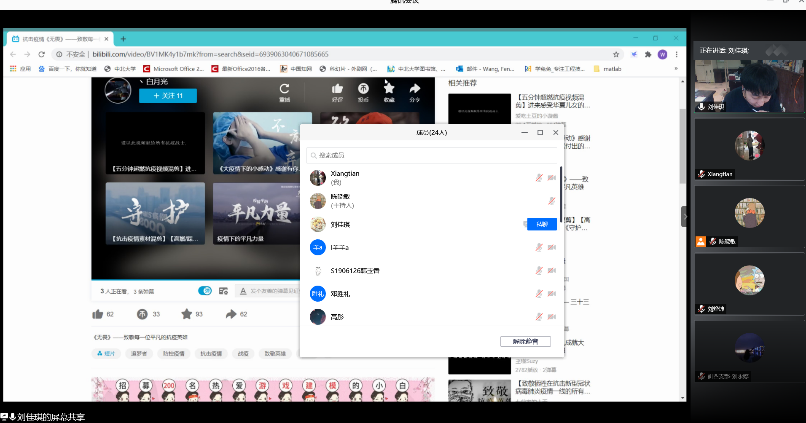The height and width of the screenshot is (423, 806).
Task: Toggle Xiangtian's microphone mute icon
Action: 539,178
